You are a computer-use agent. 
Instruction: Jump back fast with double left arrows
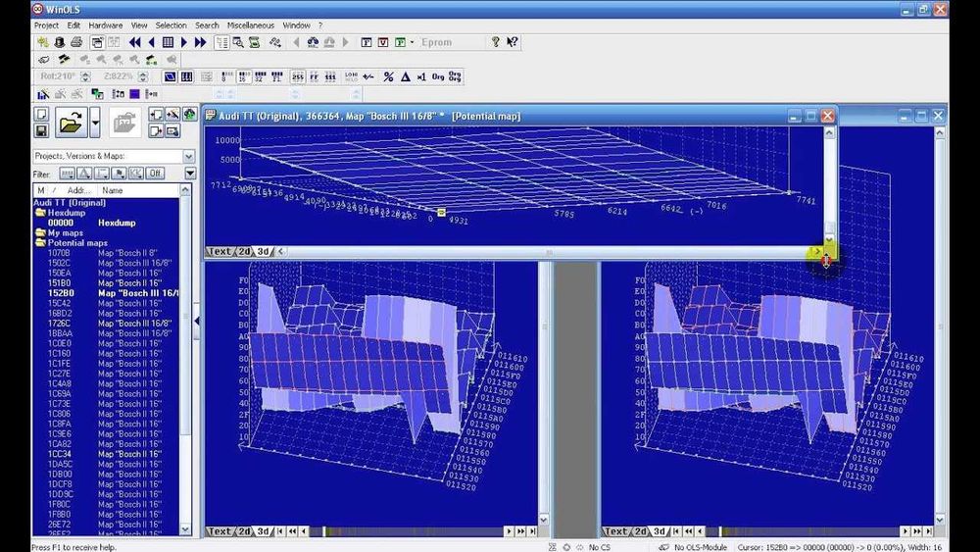pyautogui.click(x=135, y=42)
